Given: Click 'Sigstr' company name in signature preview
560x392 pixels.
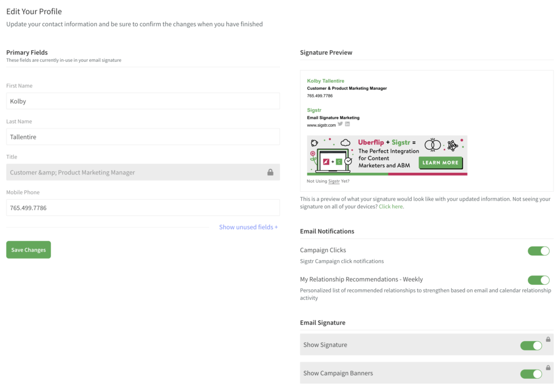Looking at the screenshot, I should (x=314, y=110).
